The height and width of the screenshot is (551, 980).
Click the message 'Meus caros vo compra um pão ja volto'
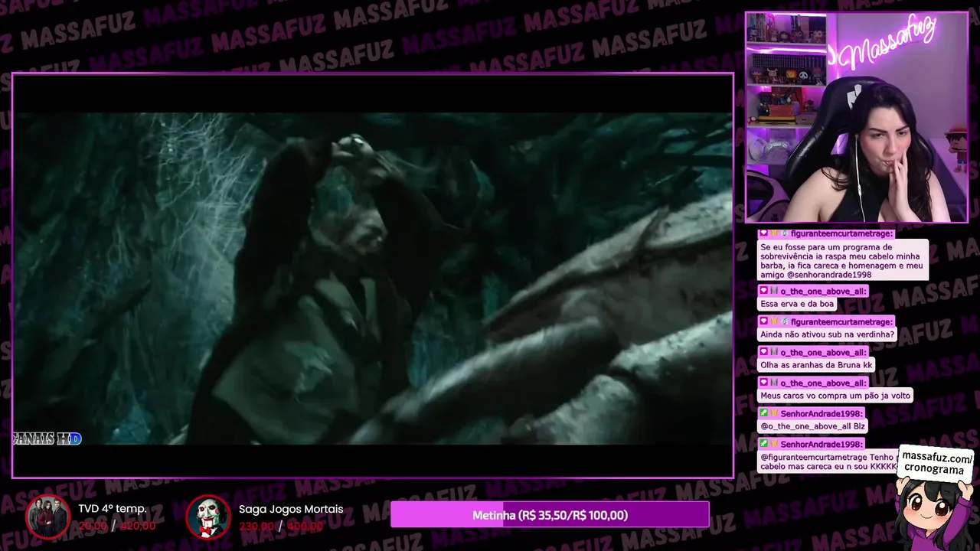click(x=835, y=396)
